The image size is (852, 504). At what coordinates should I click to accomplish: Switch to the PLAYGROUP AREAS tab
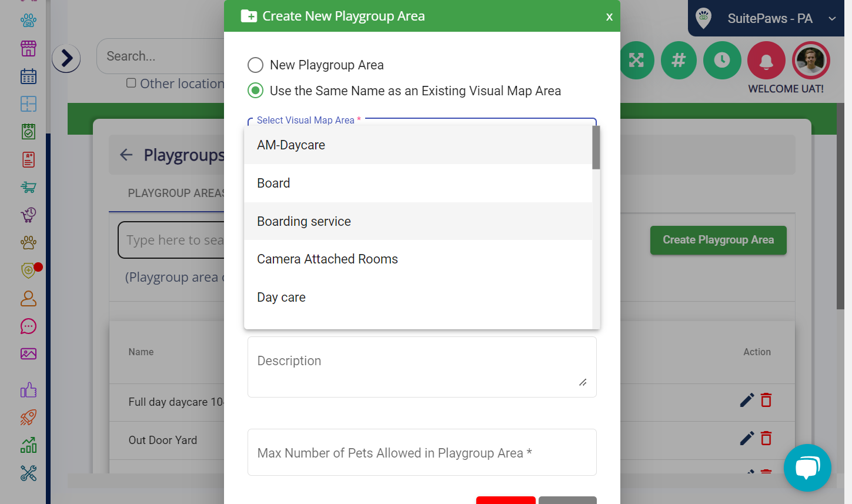[x=176, y=193]
